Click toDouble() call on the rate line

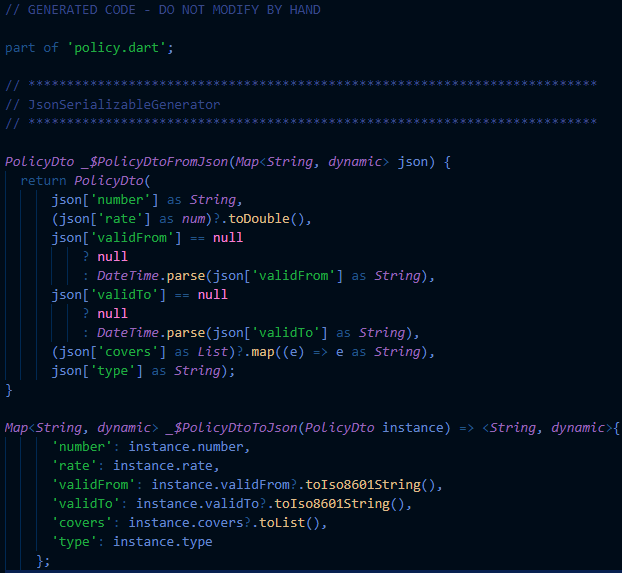coord(266,219)
